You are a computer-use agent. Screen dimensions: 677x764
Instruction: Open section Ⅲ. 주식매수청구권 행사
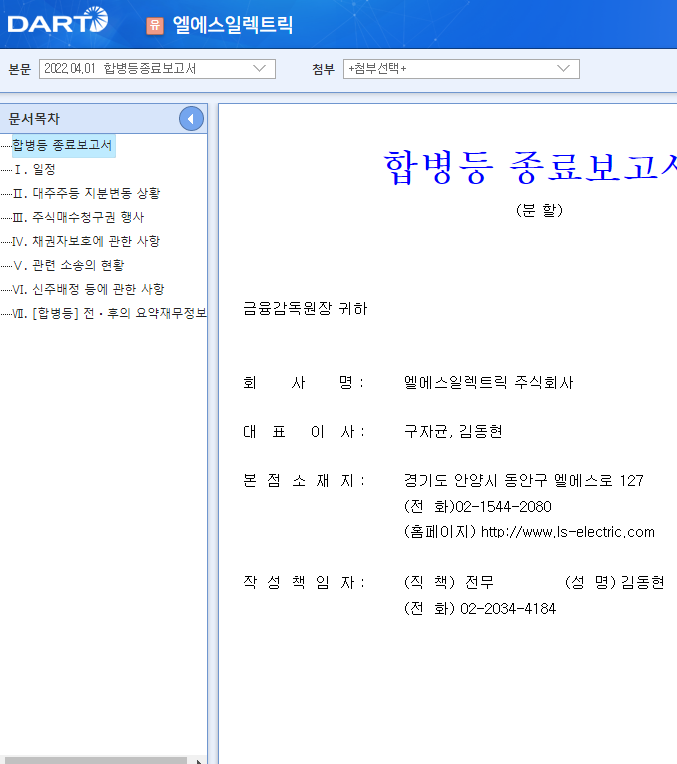[x=78, y=217]
